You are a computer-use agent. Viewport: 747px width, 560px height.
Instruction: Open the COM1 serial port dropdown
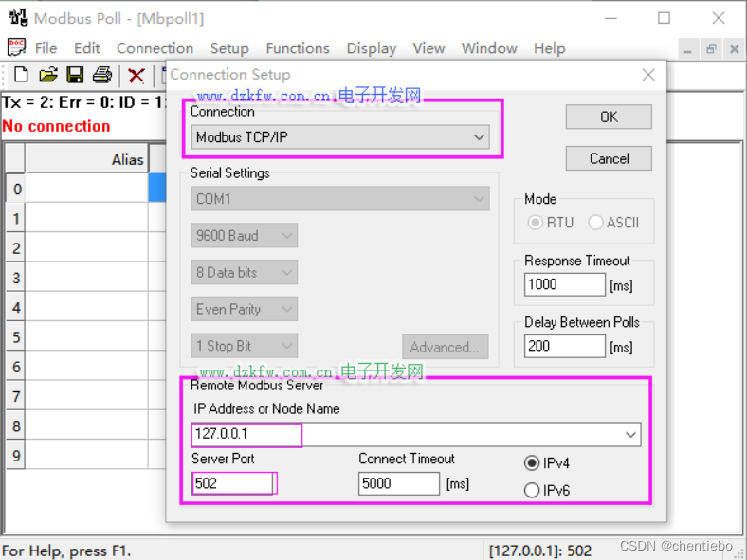[x=340, y=199]
